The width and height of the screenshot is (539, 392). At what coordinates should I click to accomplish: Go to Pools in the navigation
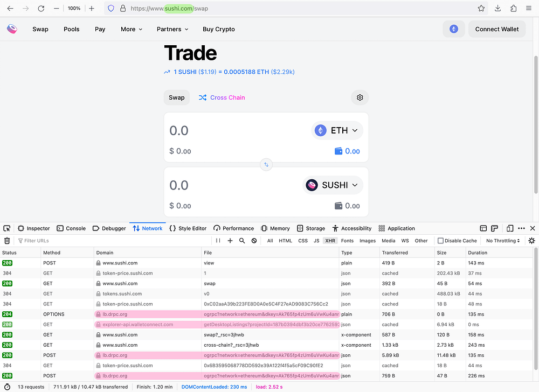(72, 29)
